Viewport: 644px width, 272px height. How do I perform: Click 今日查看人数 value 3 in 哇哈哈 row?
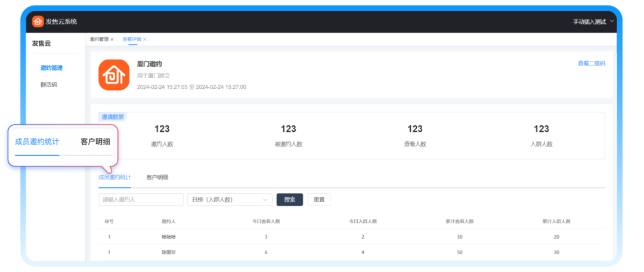[266, 237]
